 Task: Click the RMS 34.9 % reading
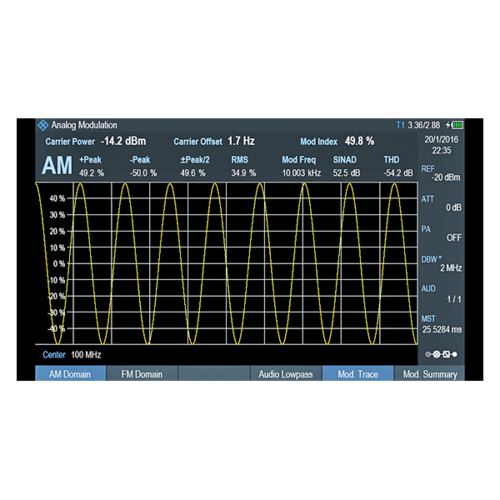point(243,166)
